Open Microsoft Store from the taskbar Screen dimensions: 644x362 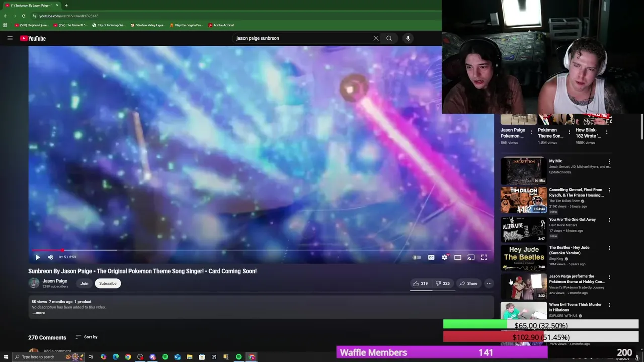(x=202, y=357)
